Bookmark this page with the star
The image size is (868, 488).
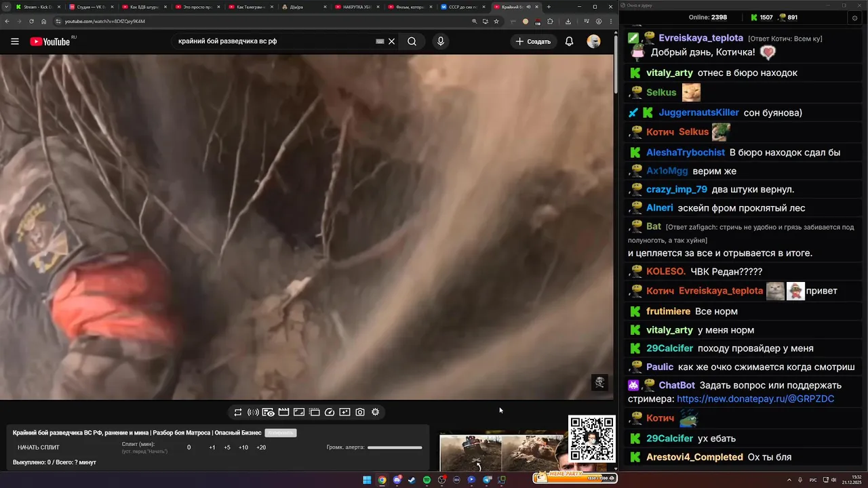496,21
